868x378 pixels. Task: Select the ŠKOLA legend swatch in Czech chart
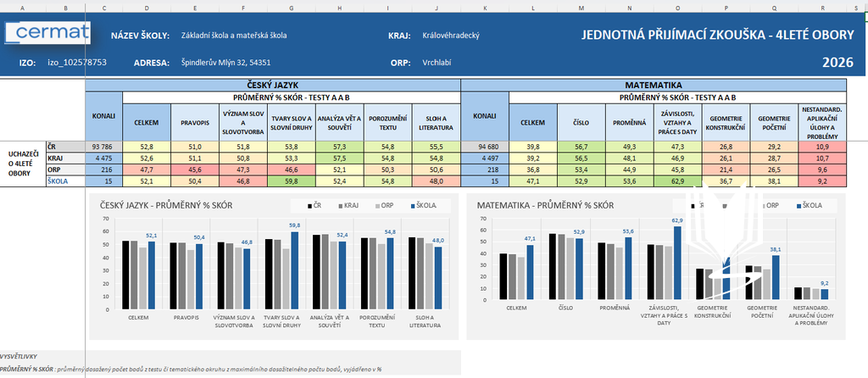[413, 206]
